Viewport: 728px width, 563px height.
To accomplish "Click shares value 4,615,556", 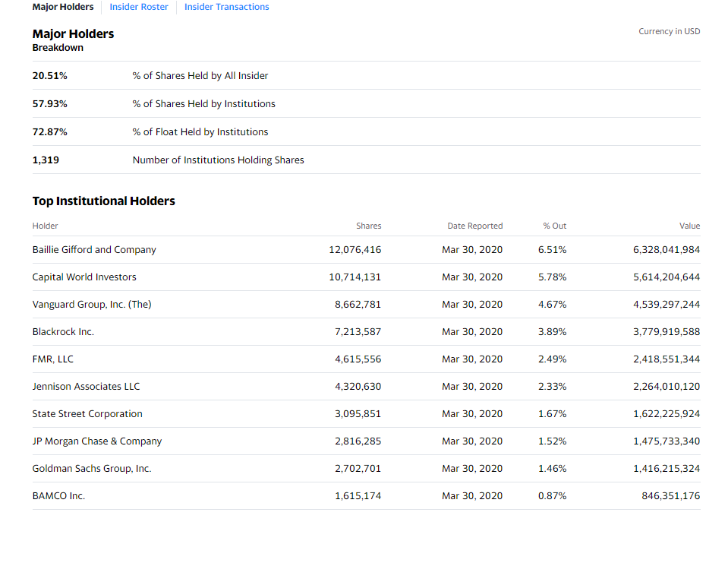I will pos(358,359).
